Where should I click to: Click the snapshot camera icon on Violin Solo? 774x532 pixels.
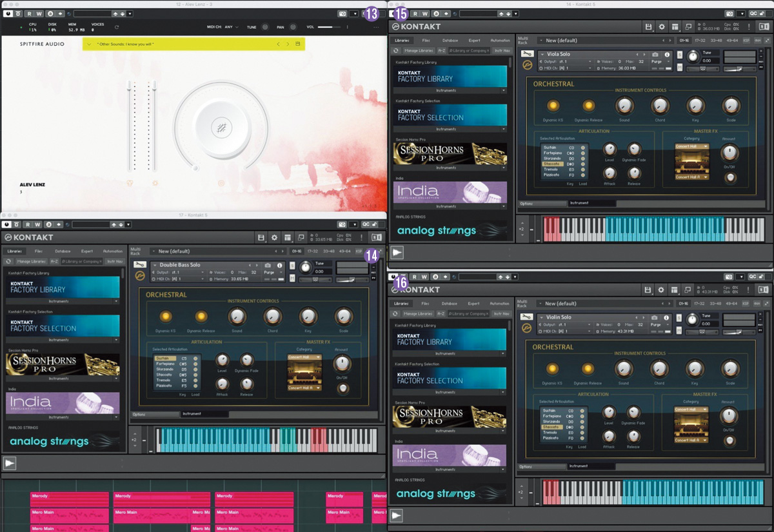(655, 317)
